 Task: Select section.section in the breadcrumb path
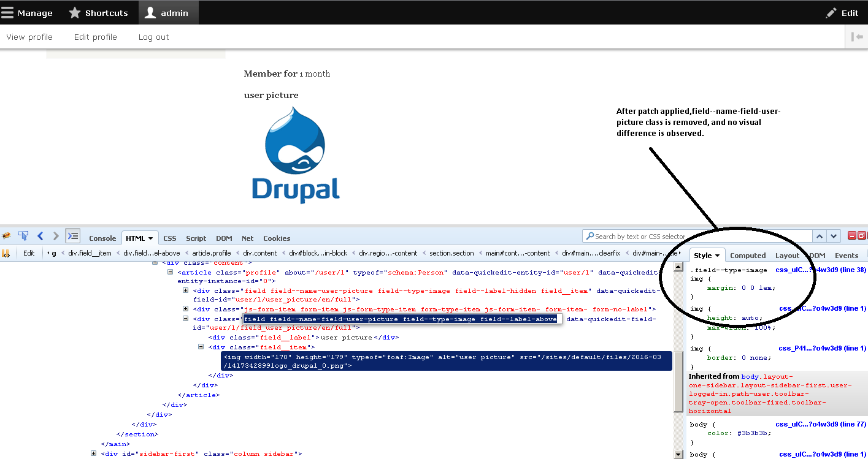tap(451, 253)
